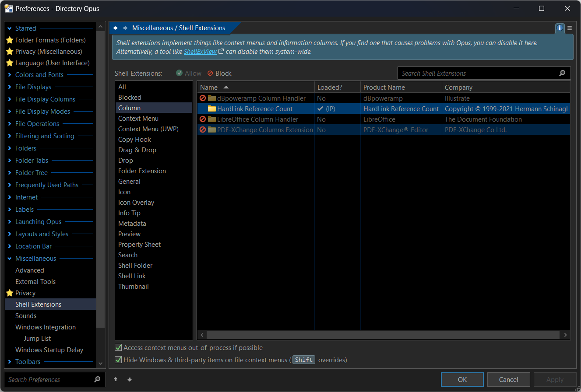Open the Windows Startup Delay page
The image size is (581, 392).
50,350
